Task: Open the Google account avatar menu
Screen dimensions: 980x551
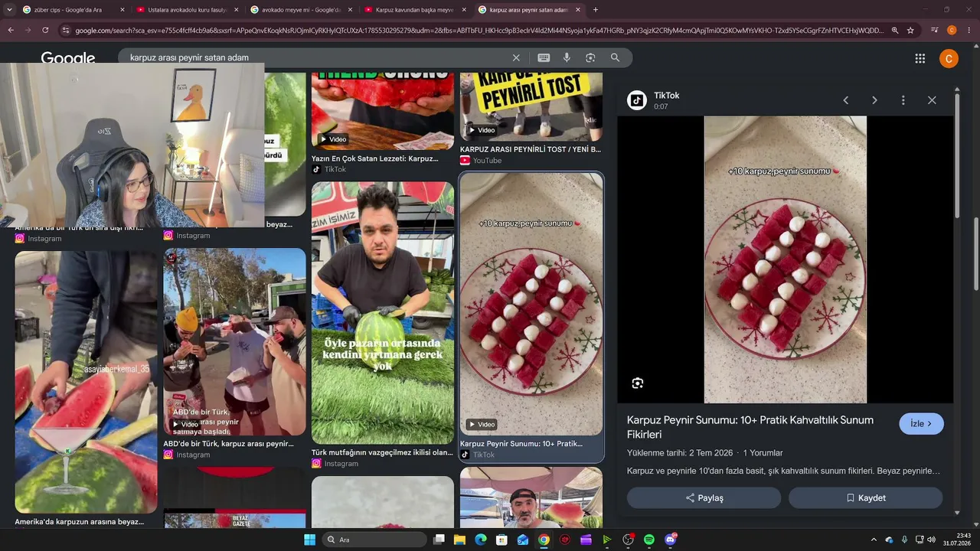Action: coord(949,58)
